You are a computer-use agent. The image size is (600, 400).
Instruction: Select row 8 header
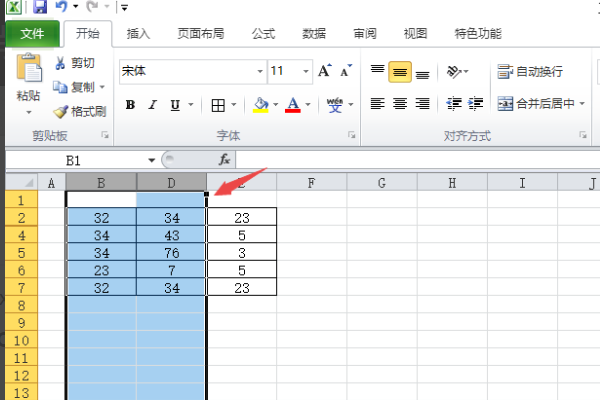pos(21,305)
